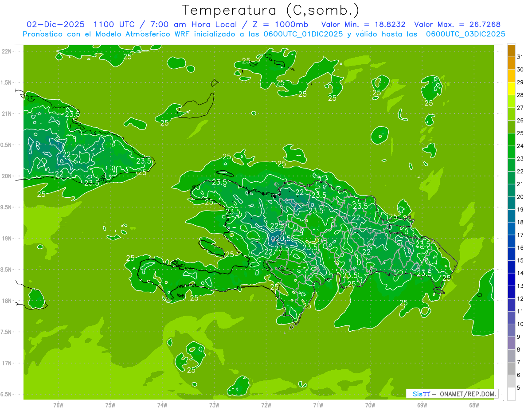Image resolution: width=532 pixels, height=411 pixels.
Task: Click the 31 label on the color scale
Action: (x=520, y=56)
